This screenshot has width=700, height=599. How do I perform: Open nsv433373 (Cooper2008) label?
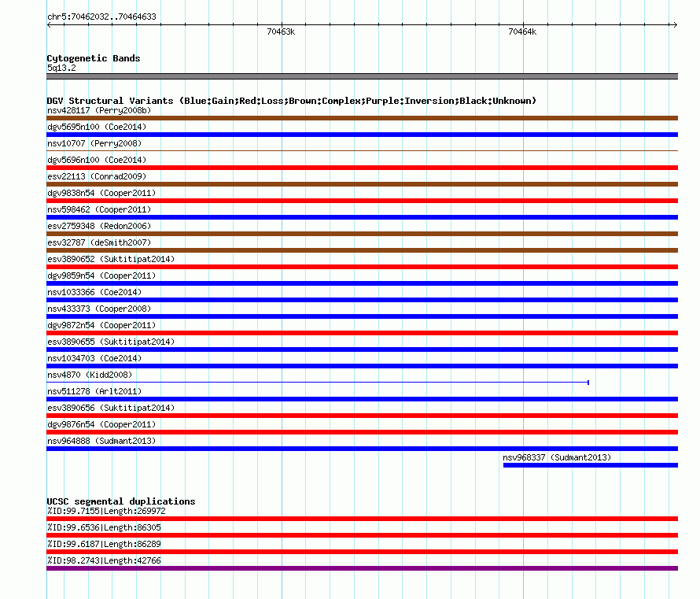pos(99,309)
